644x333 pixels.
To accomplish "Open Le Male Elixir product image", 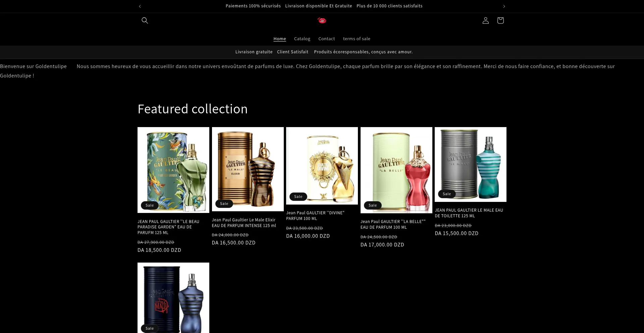I will coord(248,169).
